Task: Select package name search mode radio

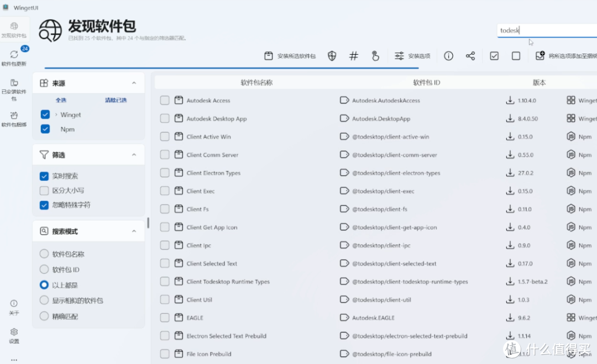Action: pyautogui.click(x=44, y=254)
